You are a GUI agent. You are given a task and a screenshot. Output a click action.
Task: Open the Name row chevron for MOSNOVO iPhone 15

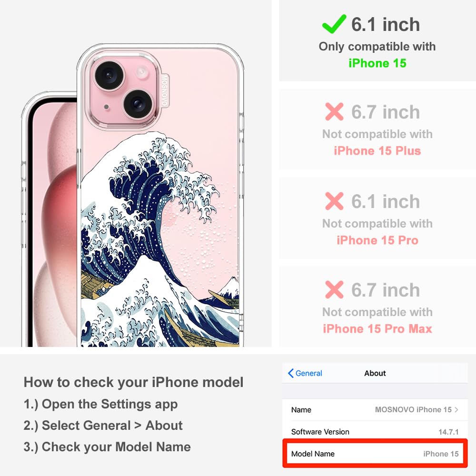coord(456,409)
